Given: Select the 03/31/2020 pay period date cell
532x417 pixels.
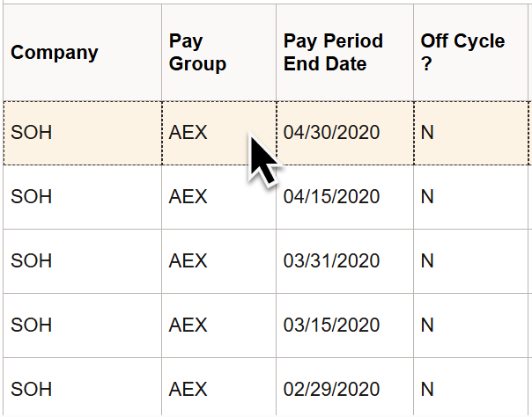Looking at the screenshot, I should tap(331, 261).
